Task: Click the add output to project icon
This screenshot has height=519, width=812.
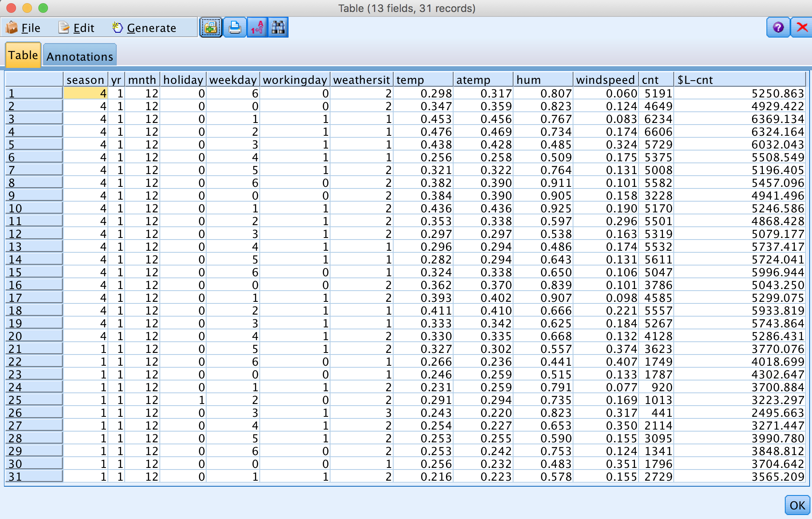Action: [x=211, y=28]
